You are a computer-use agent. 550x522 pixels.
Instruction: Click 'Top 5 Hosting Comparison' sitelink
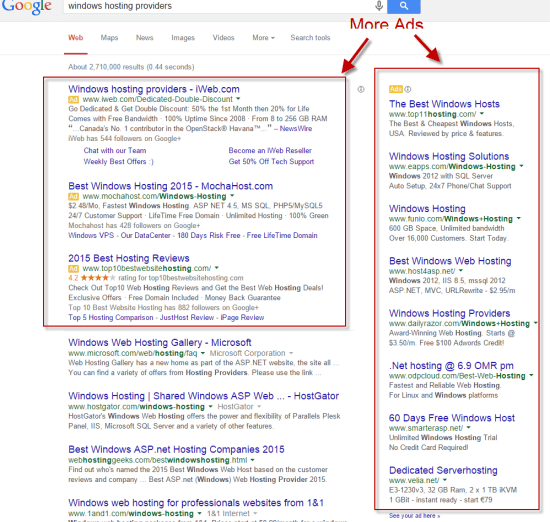(x=111, y=317)
